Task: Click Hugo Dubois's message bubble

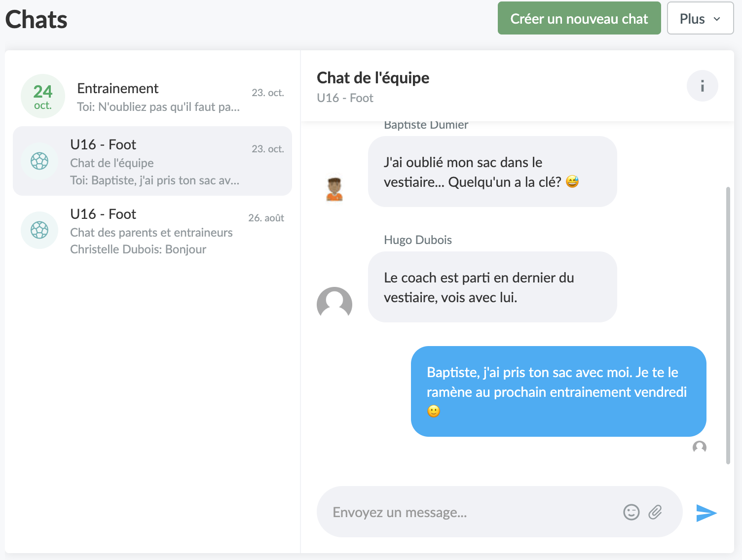Action: [x=492, y=287]
